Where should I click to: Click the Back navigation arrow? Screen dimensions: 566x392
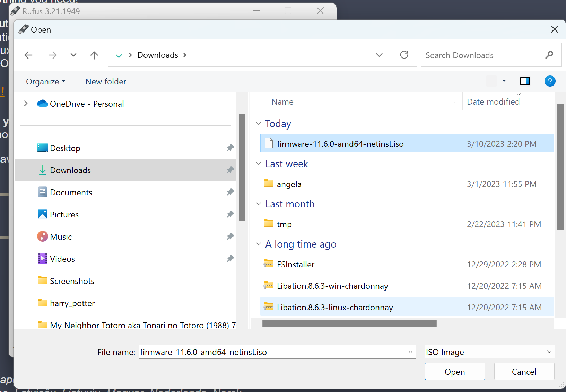click(x=28, y=55)
